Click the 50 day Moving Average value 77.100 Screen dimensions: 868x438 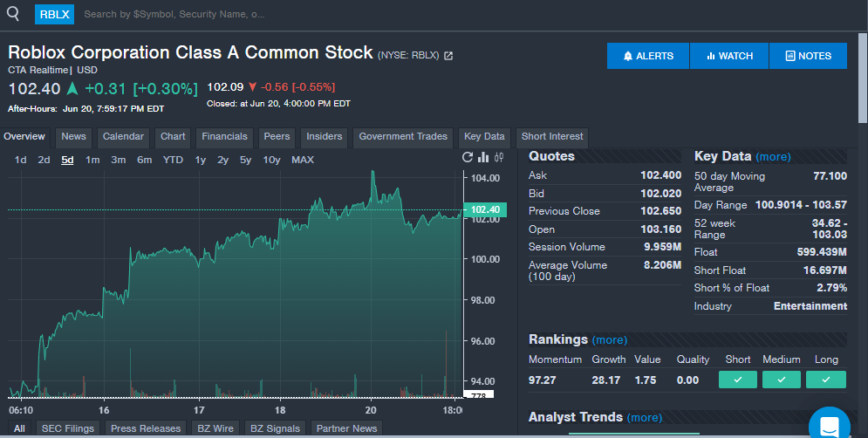click(830, 176)
